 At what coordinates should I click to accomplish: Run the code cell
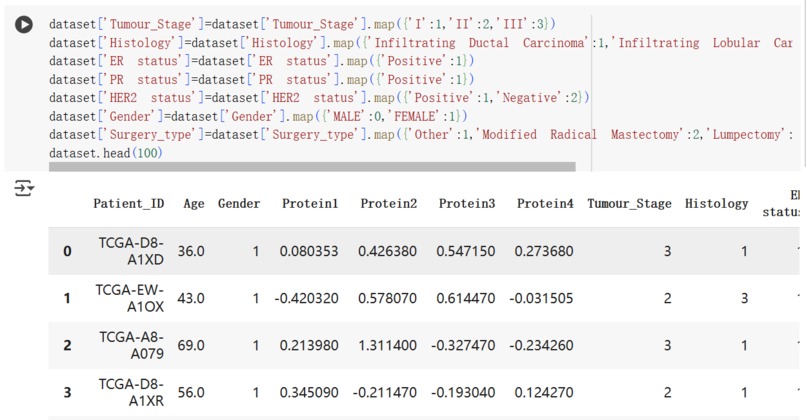point(24,24)
